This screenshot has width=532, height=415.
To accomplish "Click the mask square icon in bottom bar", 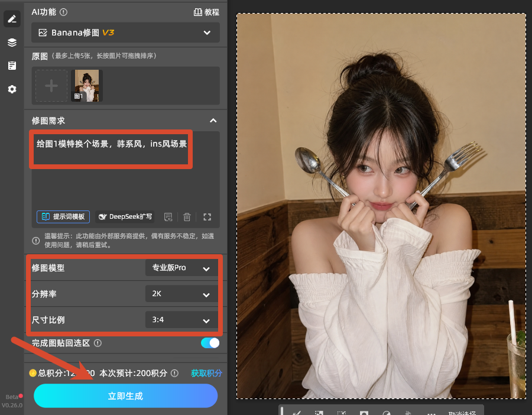I will (364, 413).
